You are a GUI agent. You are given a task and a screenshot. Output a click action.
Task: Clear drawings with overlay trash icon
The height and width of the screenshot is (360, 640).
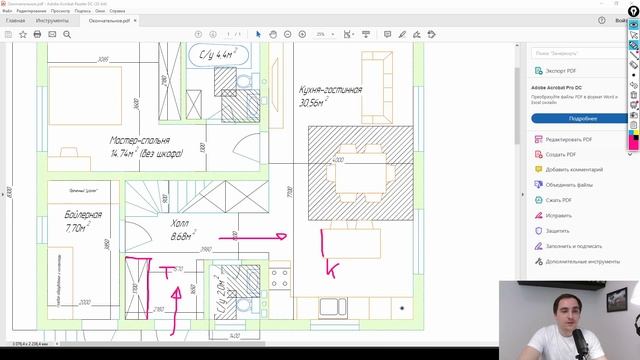tap(633, 95)
